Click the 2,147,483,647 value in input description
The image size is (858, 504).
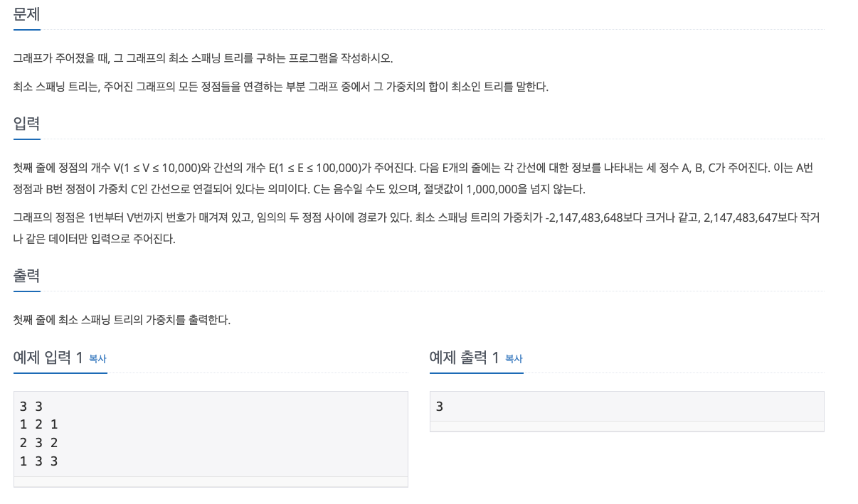point(739,218)
